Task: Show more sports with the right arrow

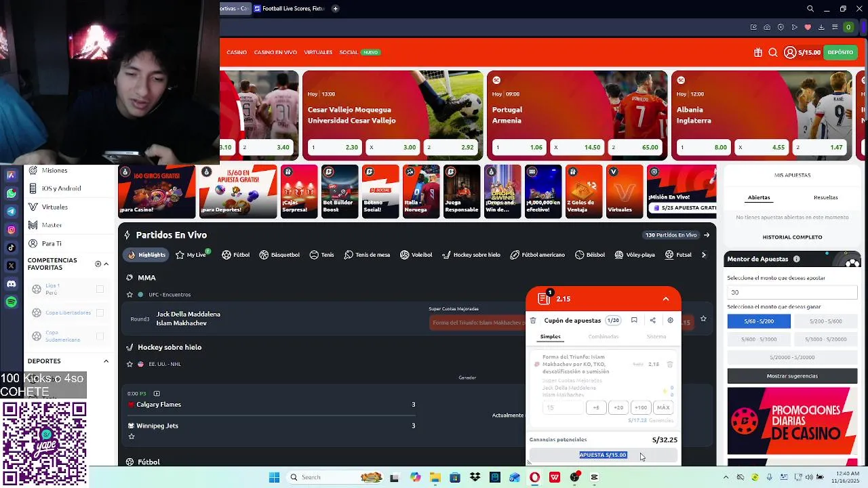Action: (703, 255)
